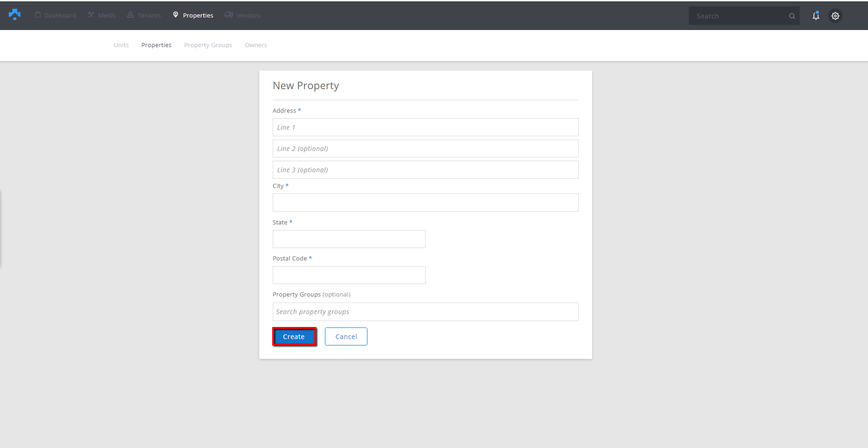The image size is (868, 448).
Task: Click the Cancel button
Action: pos(346,337)
